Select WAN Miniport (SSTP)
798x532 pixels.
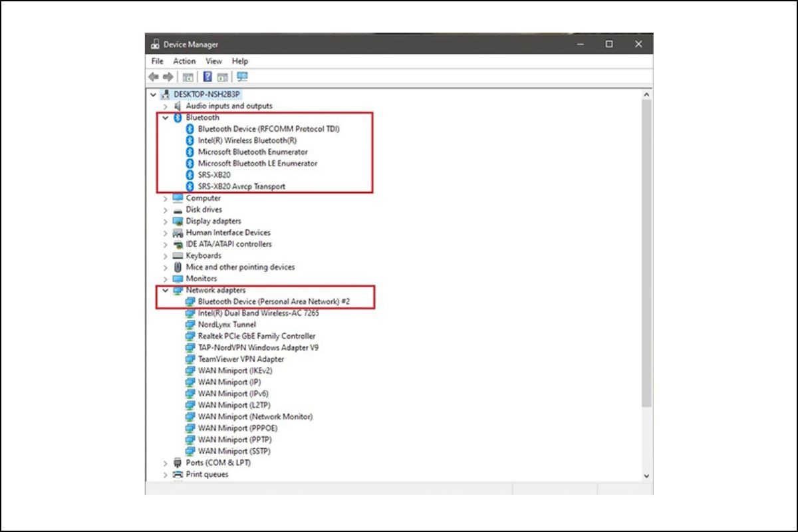click(x=234, y=451)
